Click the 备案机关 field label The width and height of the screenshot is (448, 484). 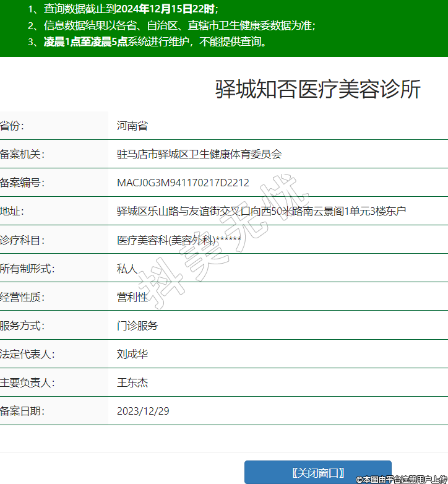point(22,154)
